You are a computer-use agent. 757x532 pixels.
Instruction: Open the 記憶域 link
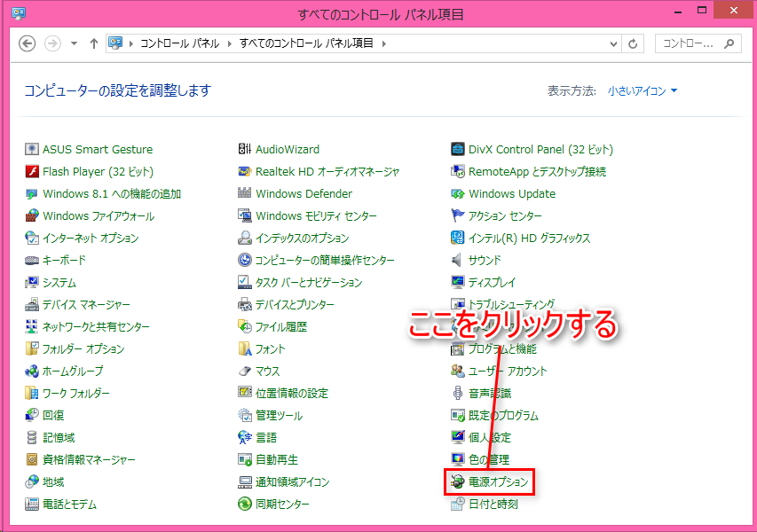tap(59, 438)
